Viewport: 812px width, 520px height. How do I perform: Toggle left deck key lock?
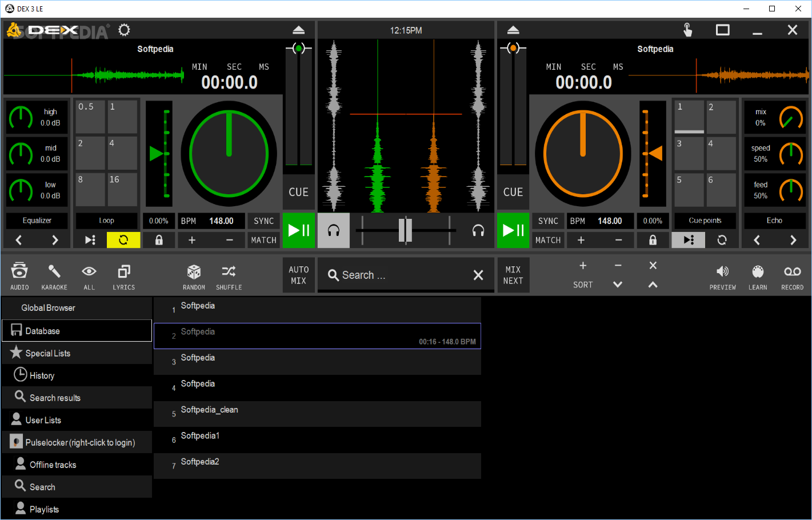coord(159,240)
